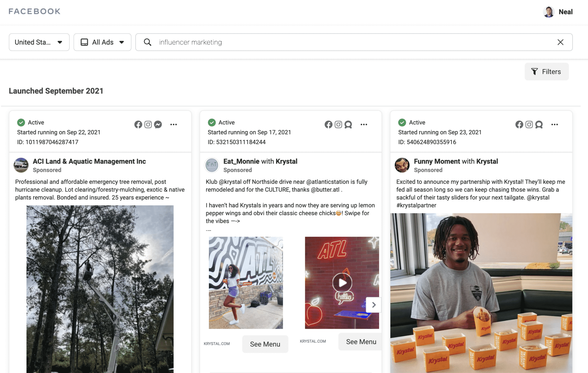Open the Krystal sliders photo
Screen dimensions: 588x373
[481, 293]
